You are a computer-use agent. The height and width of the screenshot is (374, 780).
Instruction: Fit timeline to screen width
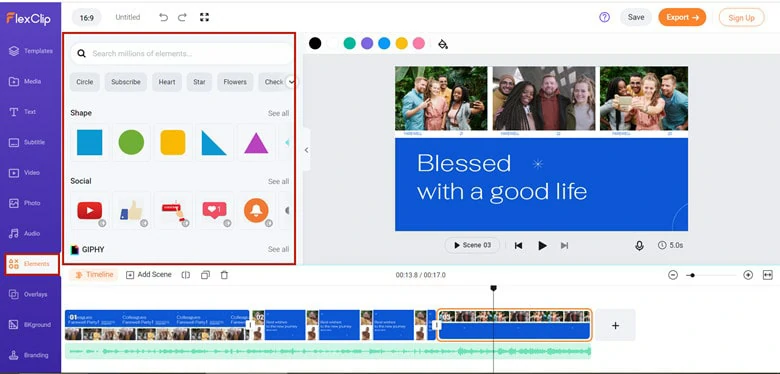(768, 275)
